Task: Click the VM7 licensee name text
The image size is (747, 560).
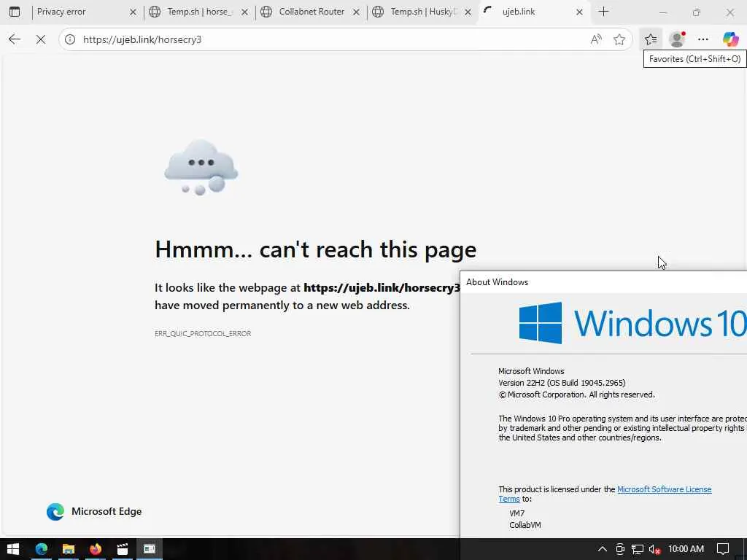Action: (x=517, y=513)
